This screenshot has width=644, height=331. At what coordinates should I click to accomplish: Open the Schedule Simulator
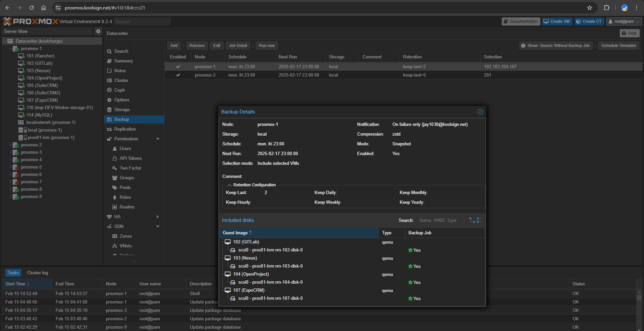(x=619, y=46)
